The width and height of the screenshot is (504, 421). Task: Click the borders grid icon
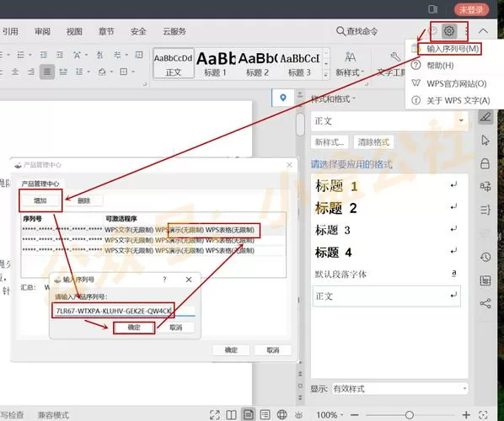[x=124, y=72]
